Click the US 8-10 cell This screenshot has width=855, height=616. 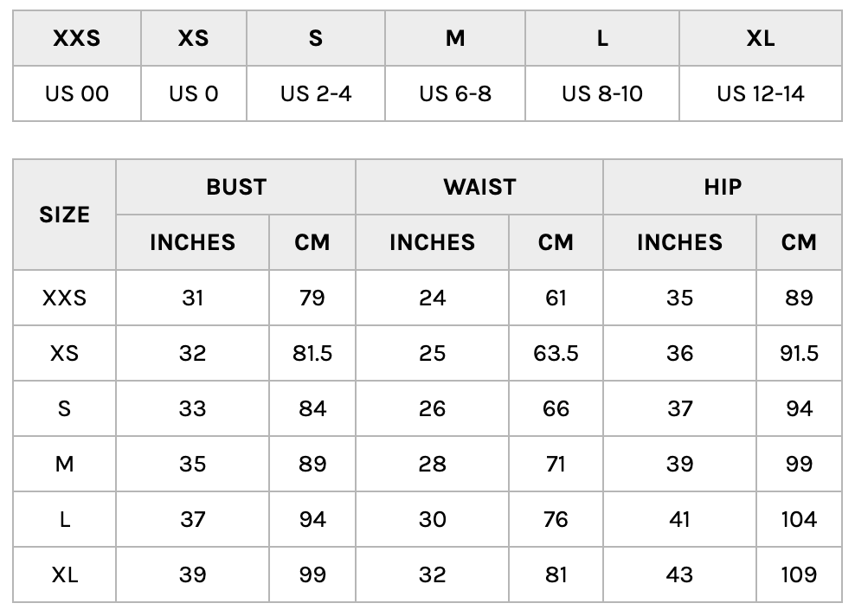(x=602, y=93)
